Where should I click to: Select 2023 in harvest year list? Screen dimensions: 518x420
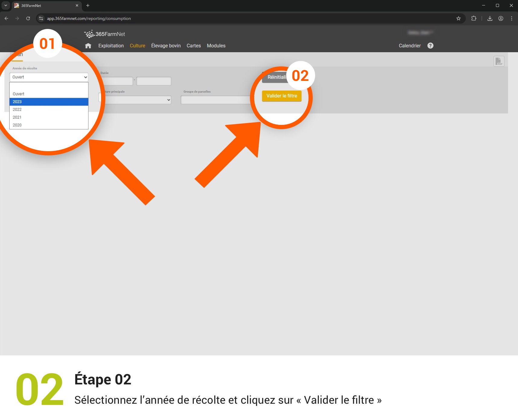coord(49,102)
